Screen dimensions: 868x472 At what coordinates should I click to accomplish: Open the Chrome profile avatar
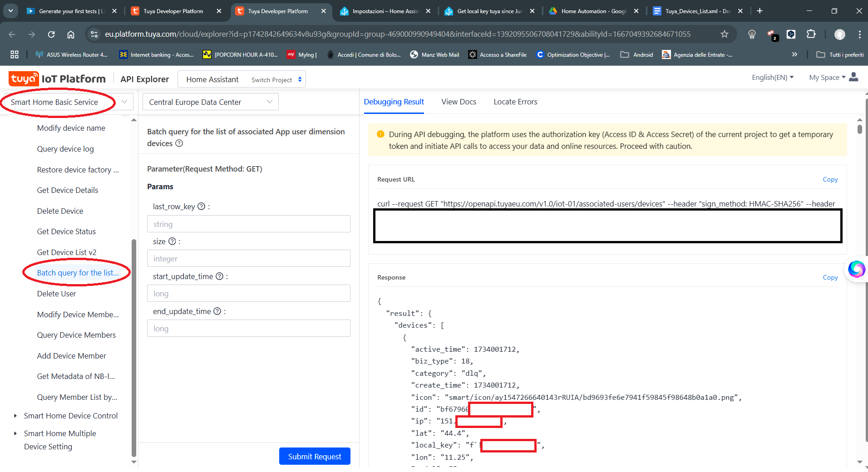(840, 34)
